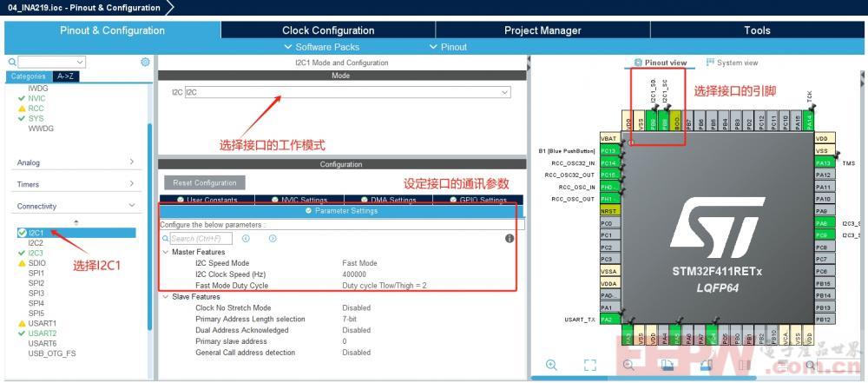Click the green check next to I2C1
Screen dimensions: 868x383
click(22, 233)
